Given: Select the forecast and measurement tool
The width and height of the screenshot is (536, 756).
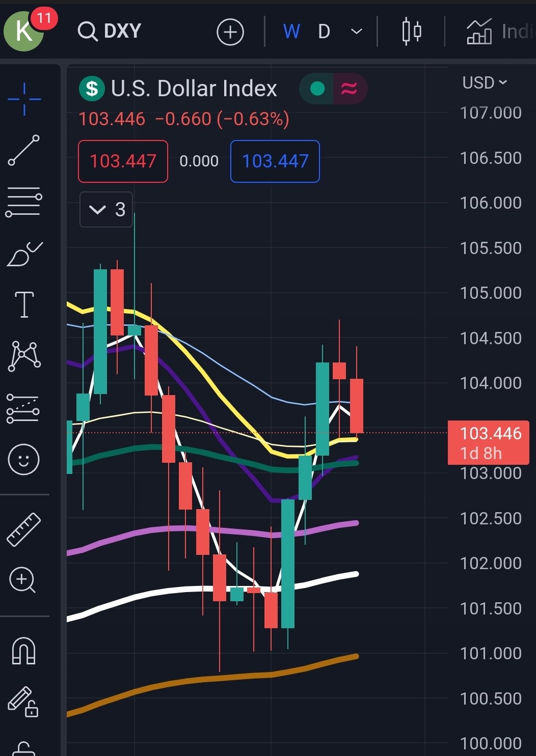Looking at the screenshot, I should tap(23, 408).
